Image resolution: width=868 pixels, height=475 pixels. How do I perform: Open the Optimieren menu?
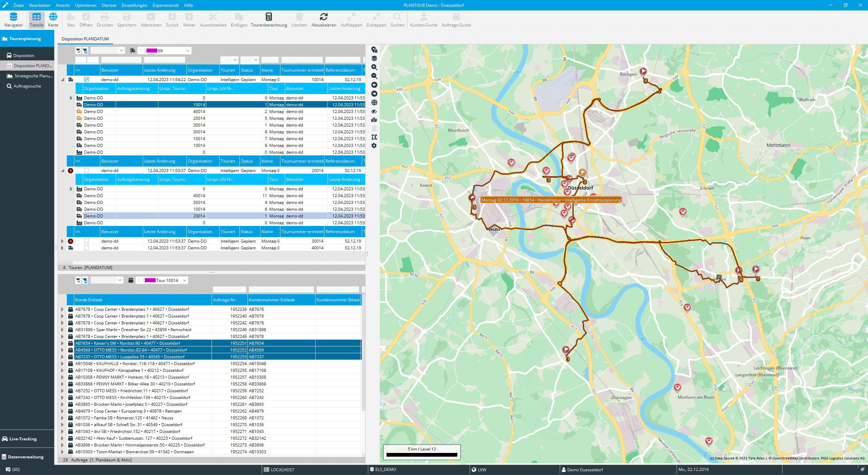click(85, 5)
